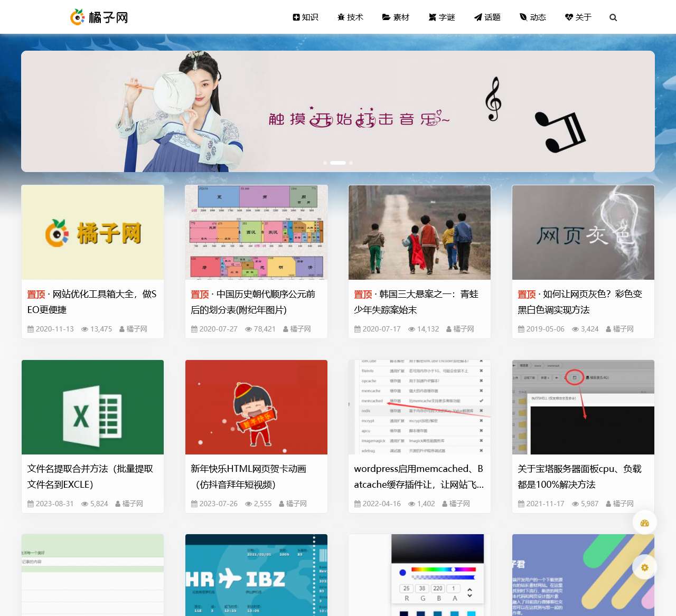Click view count 2,555
The image size is (676, 616).
(262, 504)
